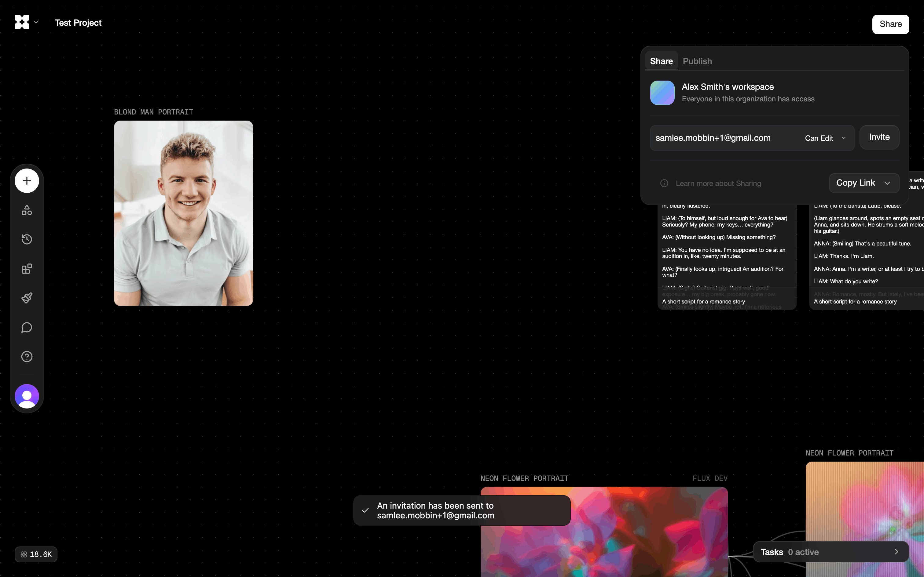Select the Blond Man Portrait image
Screen dimensions: 924x577
(183, 213)
